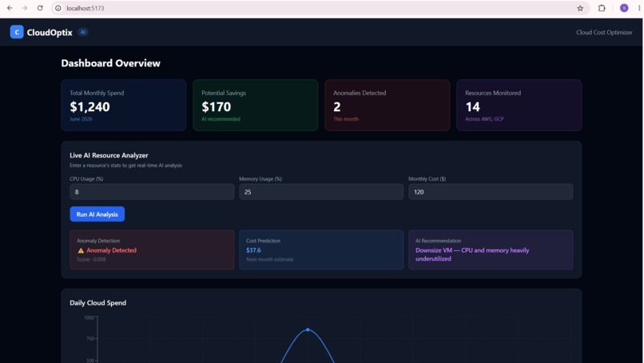Click the $1,240 spend value
Viewport: 644px width, 363px height.
pyautogui.click(x=90, y=107)
